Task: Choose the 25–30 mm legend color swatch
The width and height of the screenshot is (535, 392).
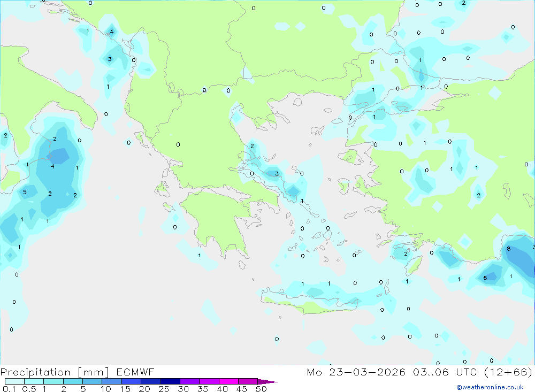Action: click(x=170, y=381)
